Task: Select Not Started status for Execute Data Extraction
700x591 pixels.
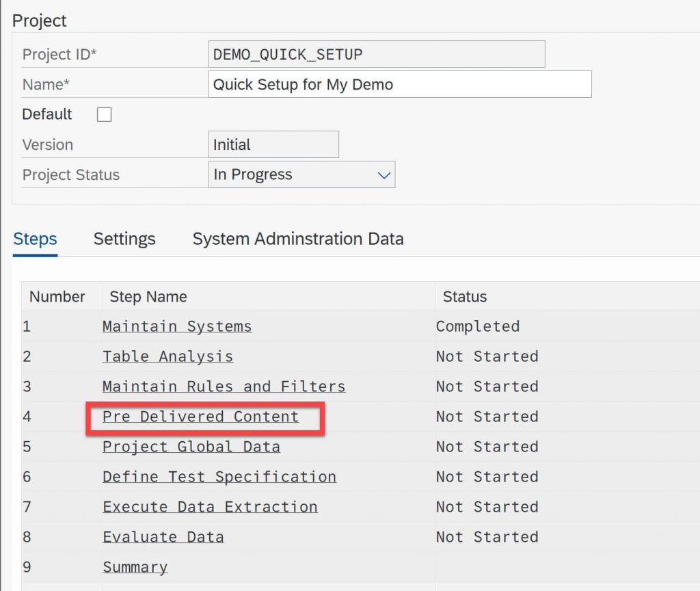Action: pos(487,507)
